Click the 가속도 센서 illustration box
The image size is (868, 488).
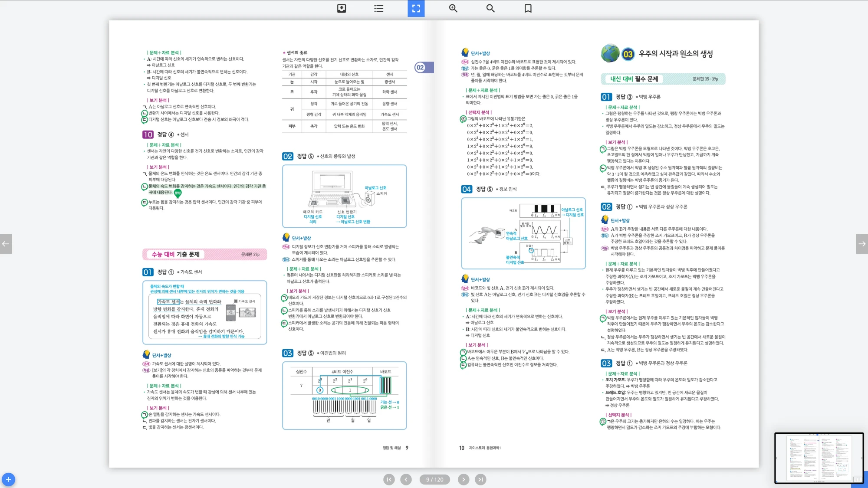[204, 312]
